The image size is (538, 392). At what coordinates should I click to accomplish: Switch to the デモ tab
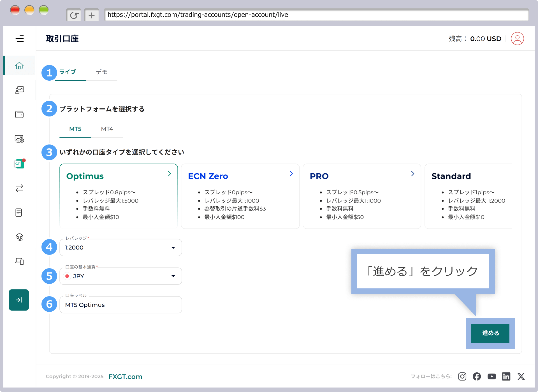(x=101, y=72)
